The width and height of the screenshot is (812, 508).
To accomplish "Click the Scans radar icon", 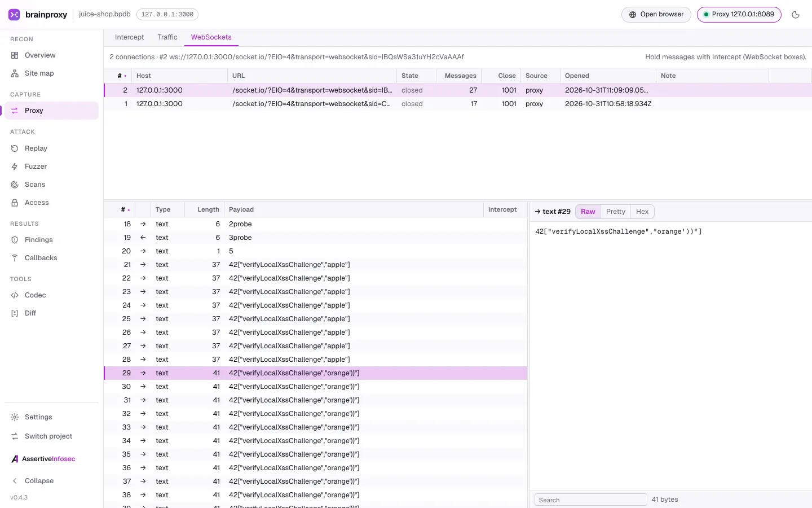I will [x=15, y=185].
